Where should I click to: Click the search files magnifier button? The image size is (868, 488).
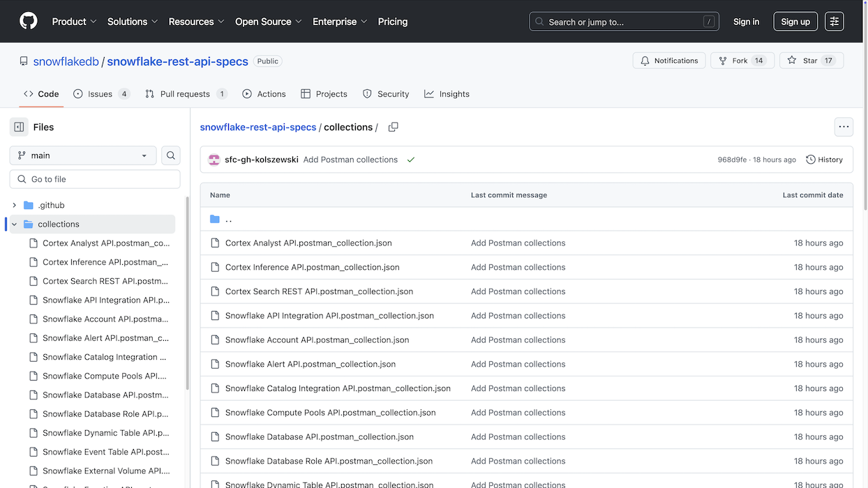pyautogui.click(x=171, y=155)
